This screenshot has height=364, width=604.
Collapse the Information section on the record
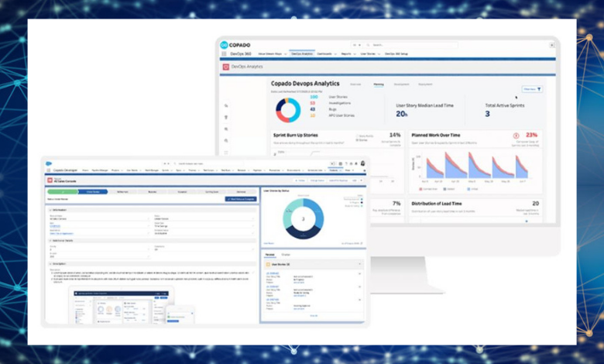tap(50, 211)
